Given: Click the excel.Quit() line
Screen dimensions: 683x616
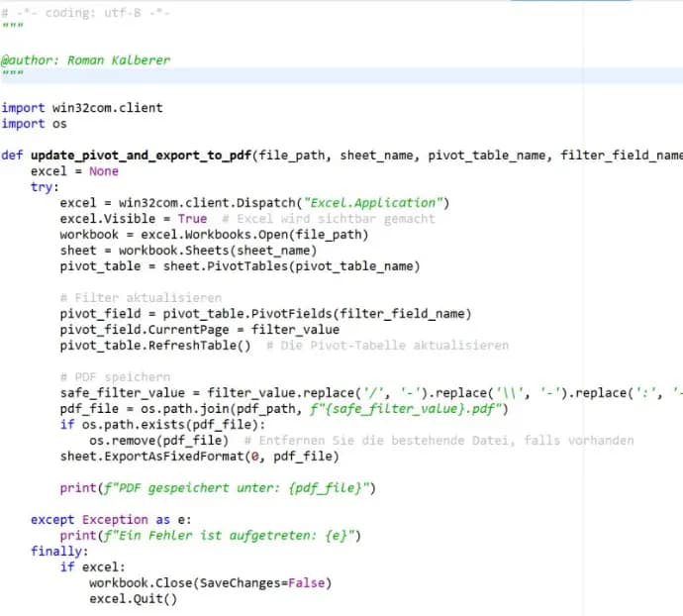Looking at the screenshot, I should (133, 599).
